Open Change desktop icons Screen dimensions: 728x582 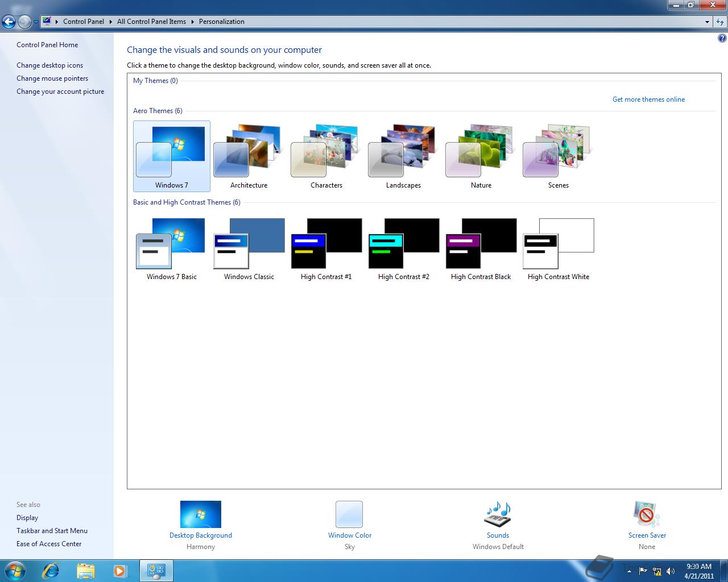pos(49,65)
